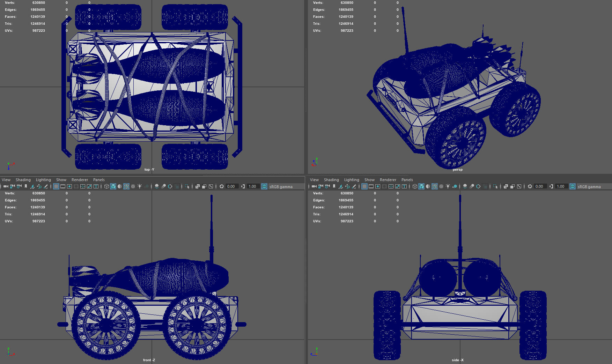Open Lighting menu in side view panel
The image size is (612, 364).
tap(352, 180)
